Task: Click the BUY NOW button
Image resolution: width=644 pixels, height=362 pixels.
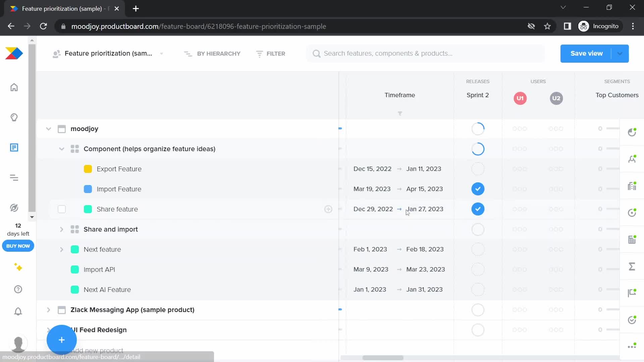Action: tap(18, 246)
